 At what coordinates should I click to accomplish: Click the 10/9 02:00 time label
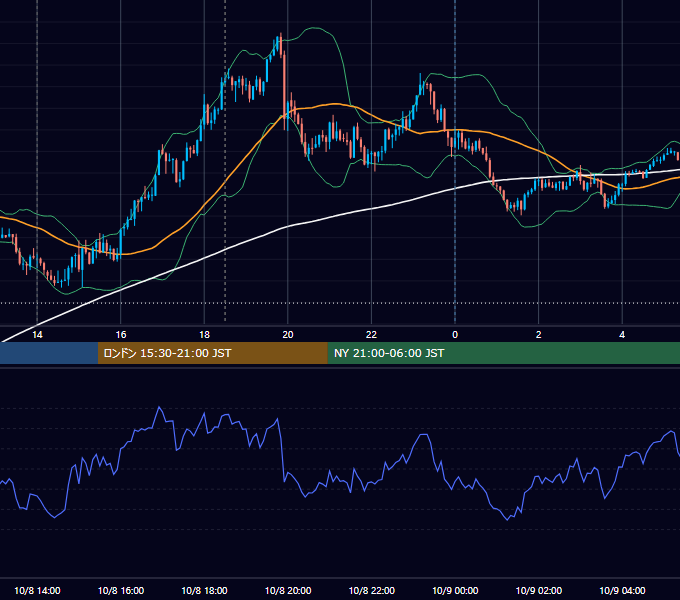(539, 590)
